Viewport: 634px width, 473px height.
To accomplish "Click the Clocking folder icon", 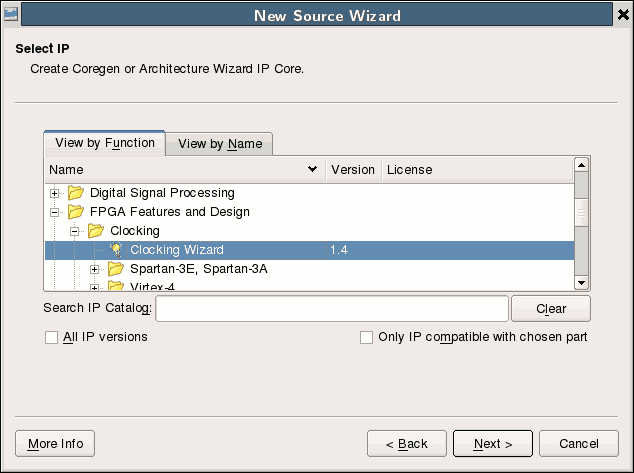I will tap(96, 231).
